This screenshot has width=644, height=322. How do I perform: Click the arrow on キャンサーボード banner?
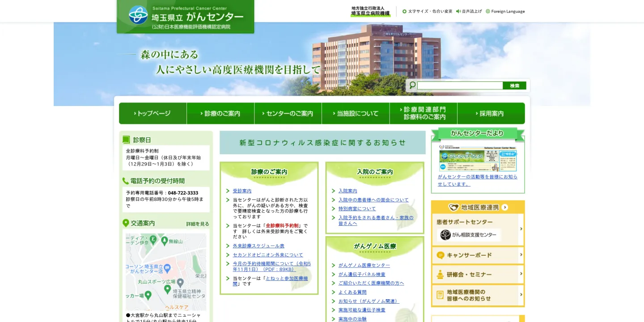click(x=521, y=255)
